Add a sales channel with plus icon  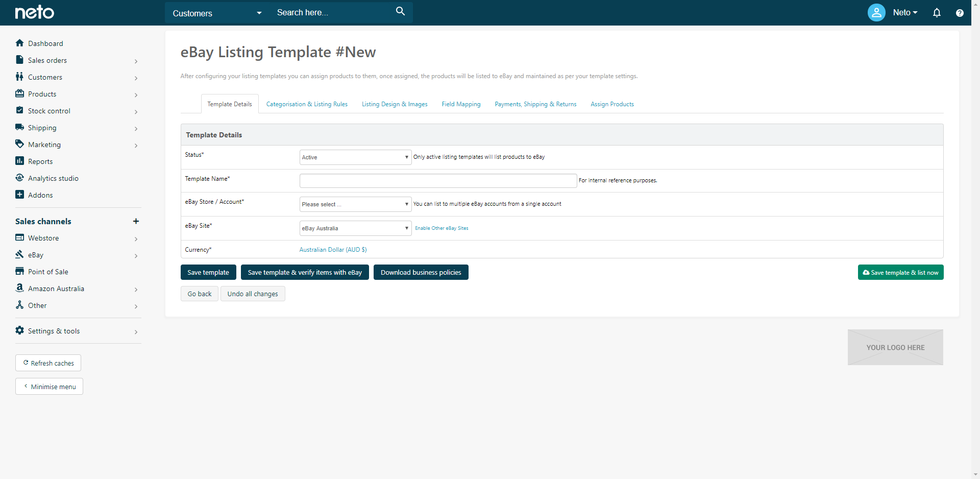pos(136,221)
